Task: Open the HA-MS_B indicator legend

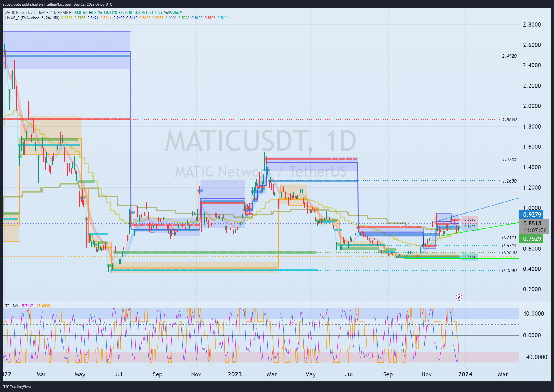Action: [32, 18]
